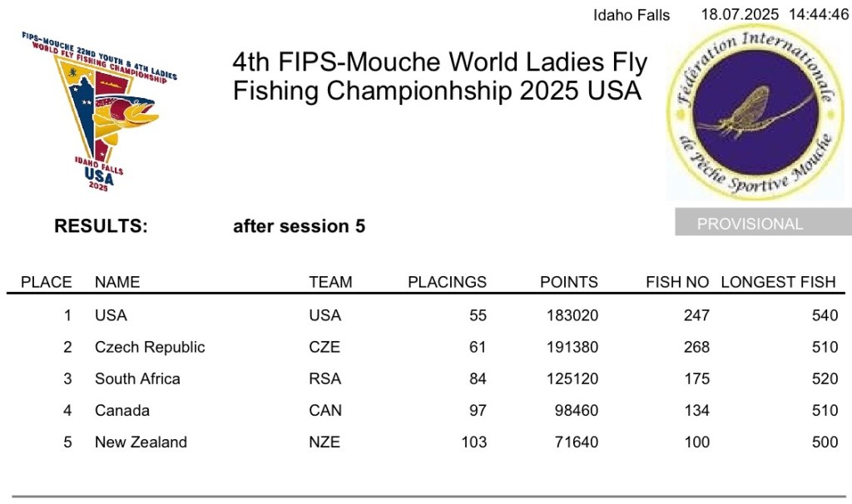The height and width of the screenshot is (504, 852).
Task: Click the South Africa team name
Action: [x=137, y=378]
